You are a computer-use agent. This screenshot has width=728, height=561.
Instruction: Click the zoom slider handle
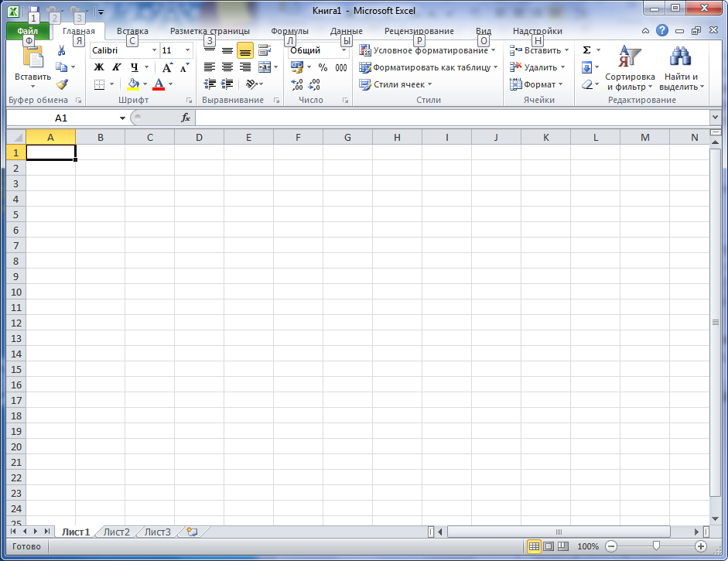[x=656, y=546]
